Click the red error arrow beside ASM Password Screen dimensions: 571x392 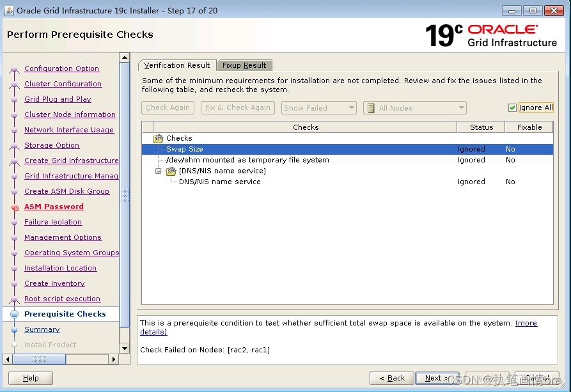click(x=14, y=207)
